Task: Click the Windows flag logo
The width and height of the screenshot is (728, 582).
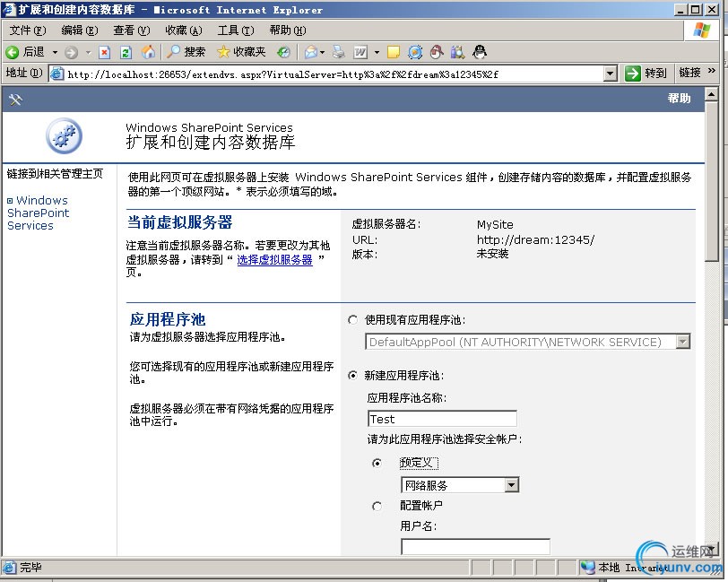Action: 701,30
